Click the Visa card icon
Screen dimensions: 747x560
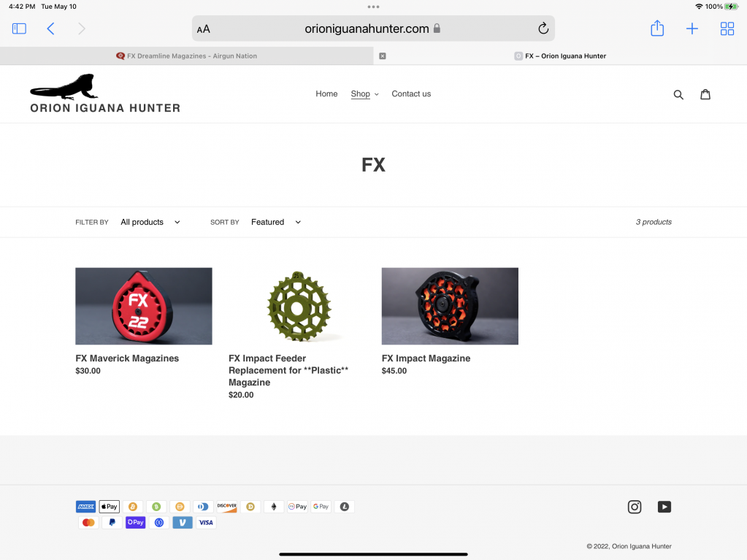[206, 522]
